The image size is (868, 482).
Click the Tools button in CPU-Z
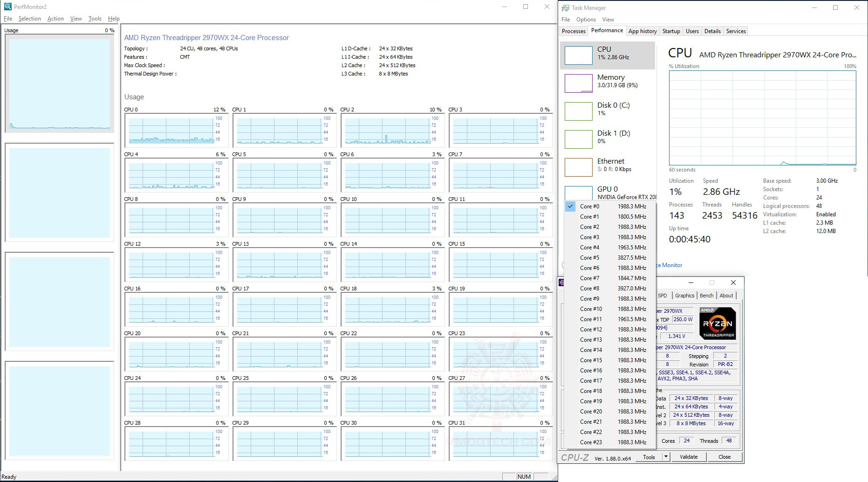coord(649,457)
